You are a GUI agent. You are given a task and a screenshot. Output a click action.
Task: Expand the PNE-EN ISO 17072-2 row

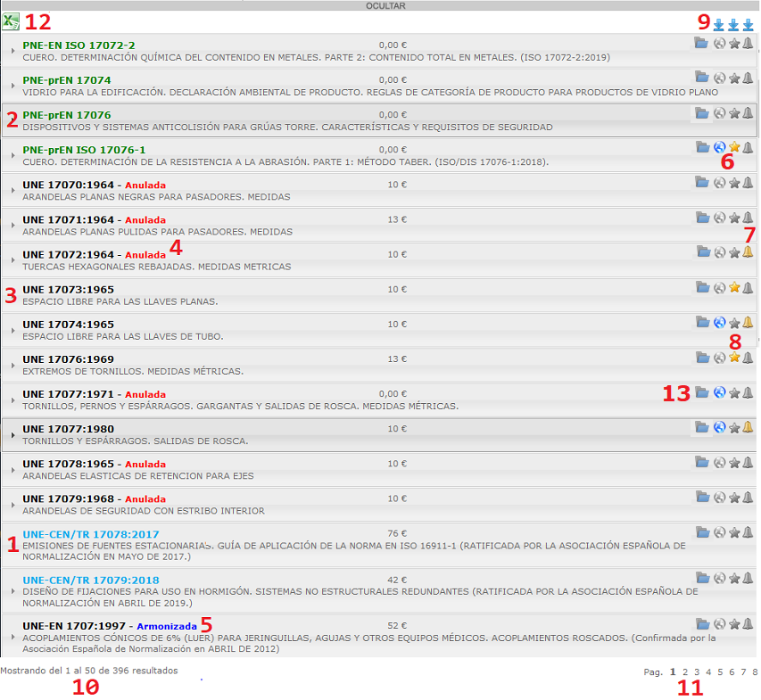point(12,50)
